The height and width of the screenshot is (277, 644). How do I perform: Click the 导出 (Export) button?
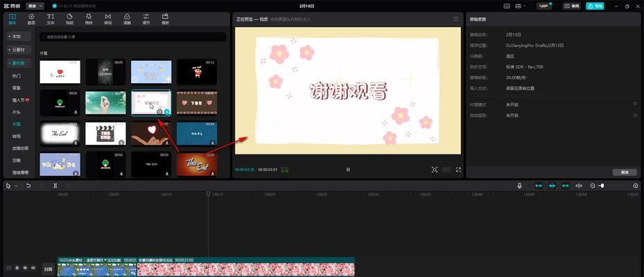point(595,6)
